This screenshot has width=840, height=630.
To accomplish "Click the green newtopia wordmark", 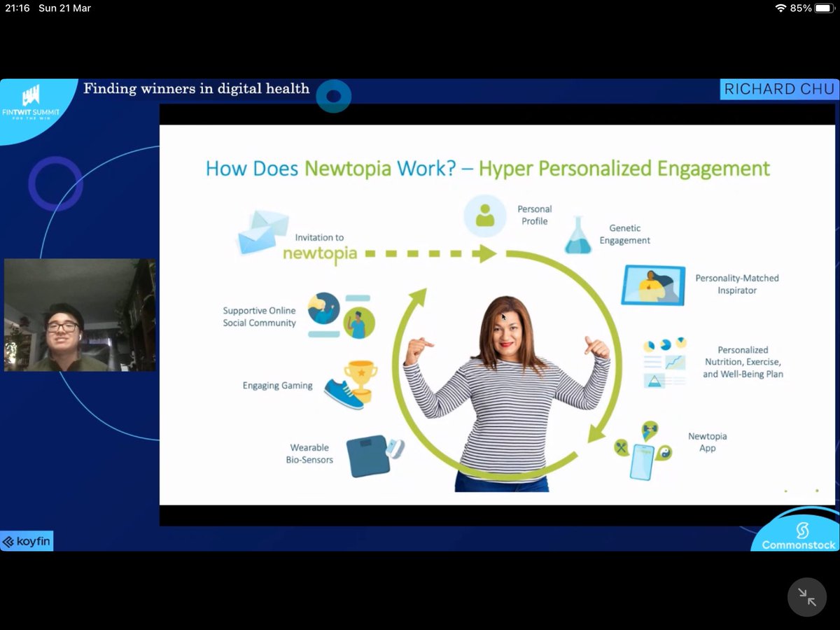I will tap(320, 253).
